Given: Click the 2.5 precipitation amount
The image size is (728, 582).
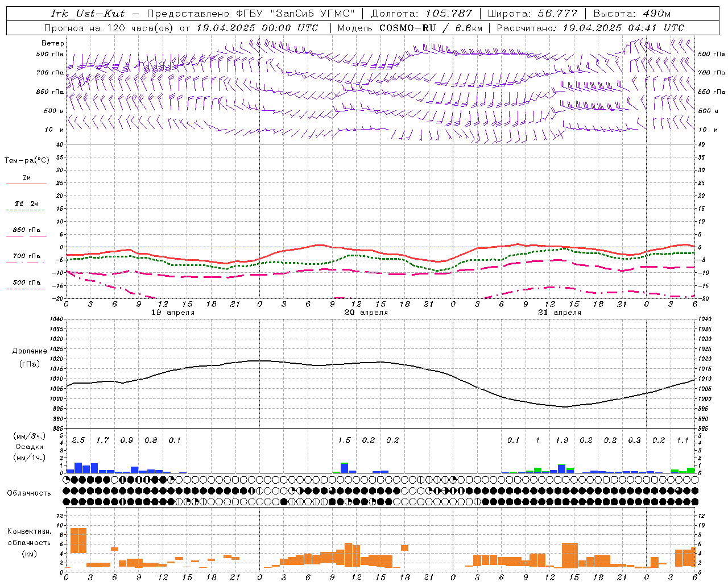Looking at the screenshot, I should click(x=78, y=440).
